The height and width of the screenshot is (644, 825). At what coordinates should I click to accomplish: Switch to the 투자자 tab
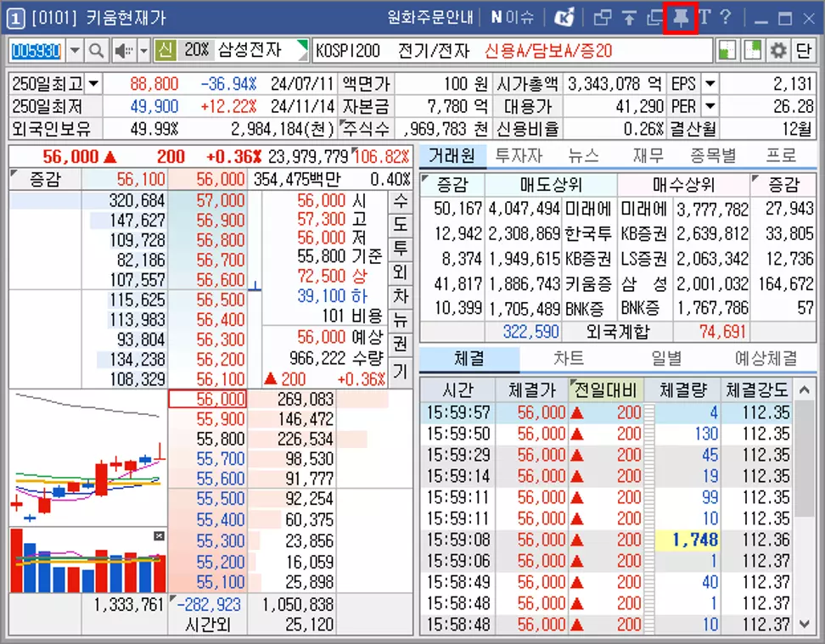[x=519, y=156]
